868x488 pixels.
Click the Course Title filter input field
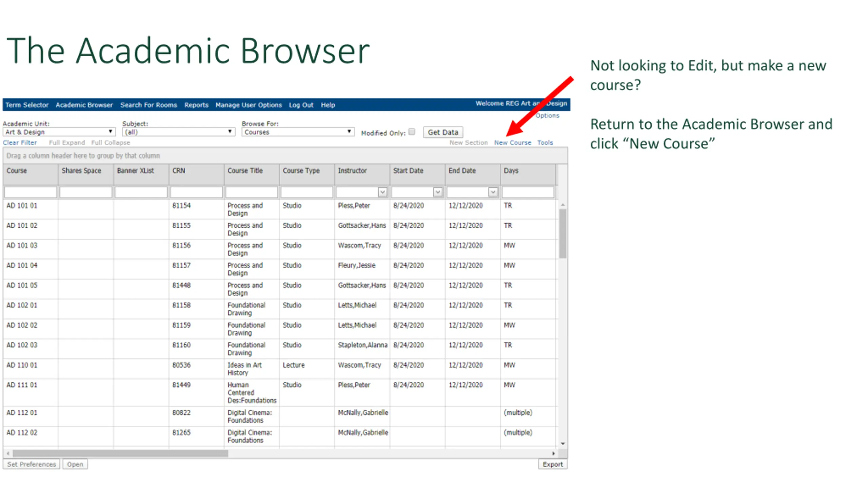pos(252,192)
